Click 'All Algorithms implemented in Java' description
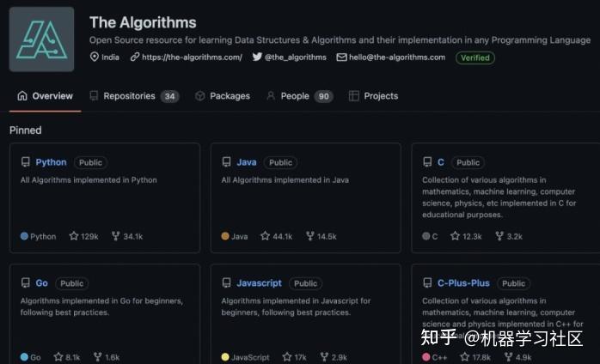This screenshot has height=364, width=600. [285, 180]
